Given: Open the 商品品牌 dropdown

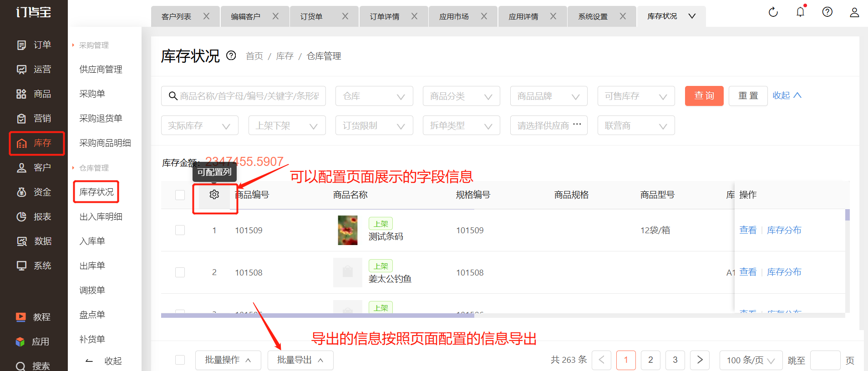Looking at the screenshot, I should tap(548, 96).
